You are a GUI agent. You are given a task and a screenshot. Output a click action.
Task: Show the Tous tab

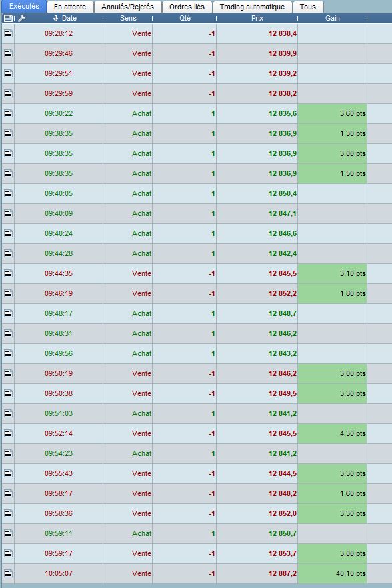coord(308,7)
